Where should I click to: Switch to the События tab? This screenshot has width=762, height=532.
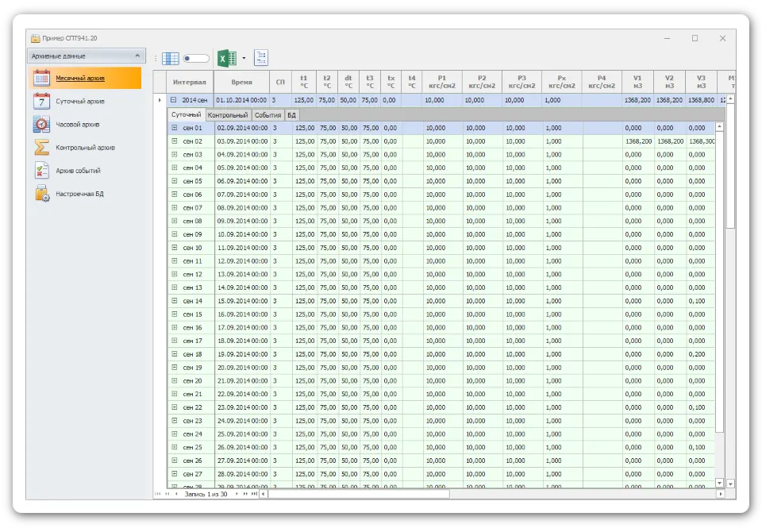(267, 115)
